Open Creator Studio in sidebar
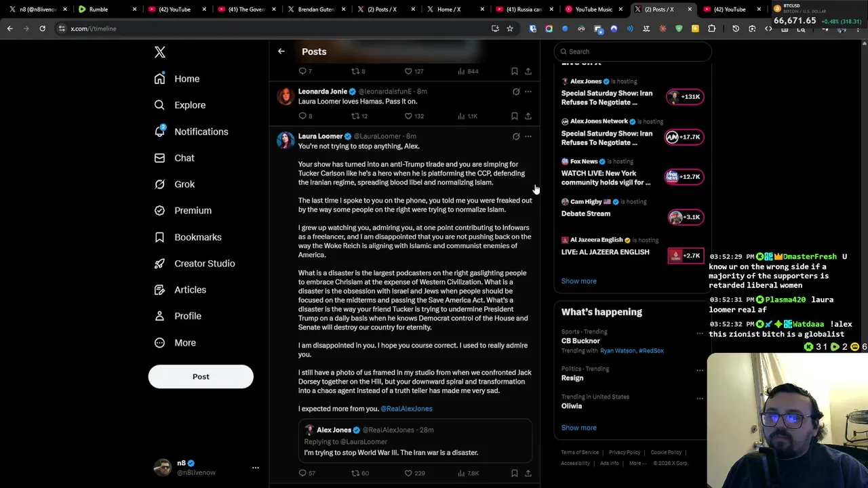 point(195,264)
